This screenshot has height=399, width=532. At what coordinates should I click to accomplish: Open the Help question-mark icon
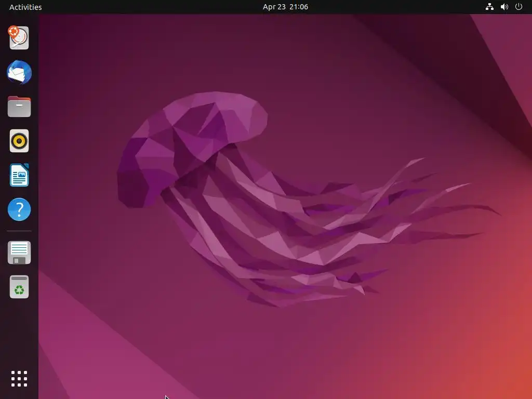pyautogui.click(x=19, y=209)
